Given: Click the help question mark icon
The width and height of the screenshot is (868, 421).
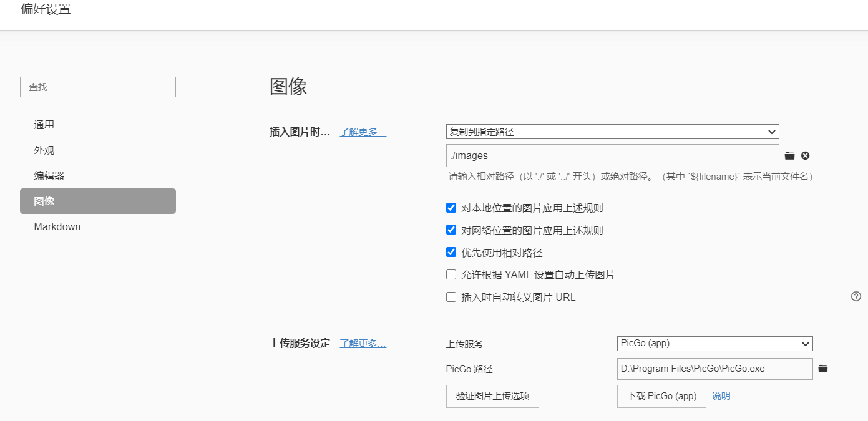Looking at the screenshot, I should click(x=856, y=296).
